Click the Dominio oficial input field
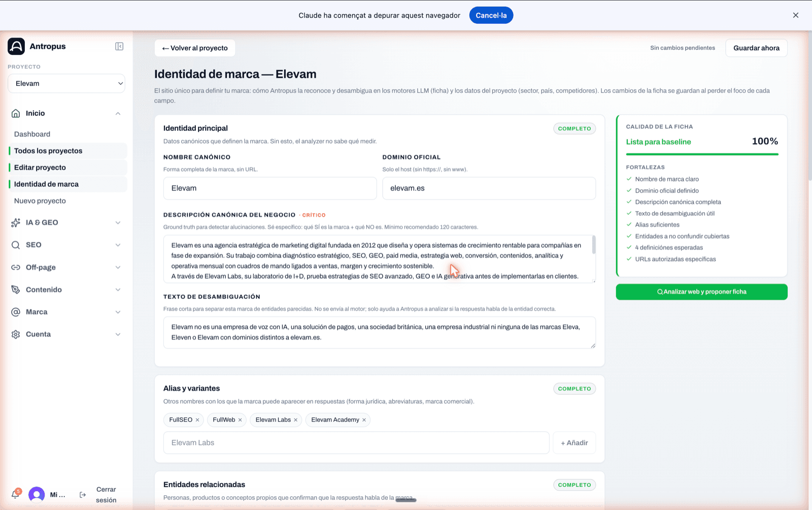The image size is (812, 510). [489, 188]
